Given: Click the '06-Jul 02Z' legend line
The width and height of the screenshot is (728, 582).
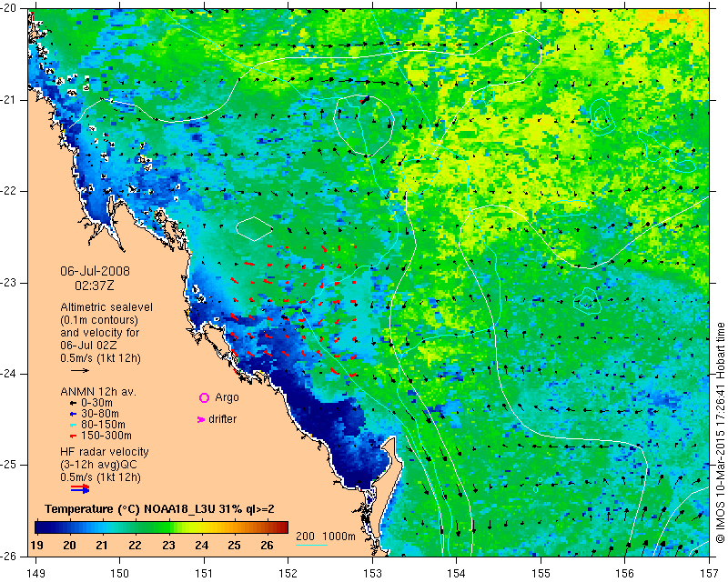Looking at the screenshot, I should click(88, 346).
